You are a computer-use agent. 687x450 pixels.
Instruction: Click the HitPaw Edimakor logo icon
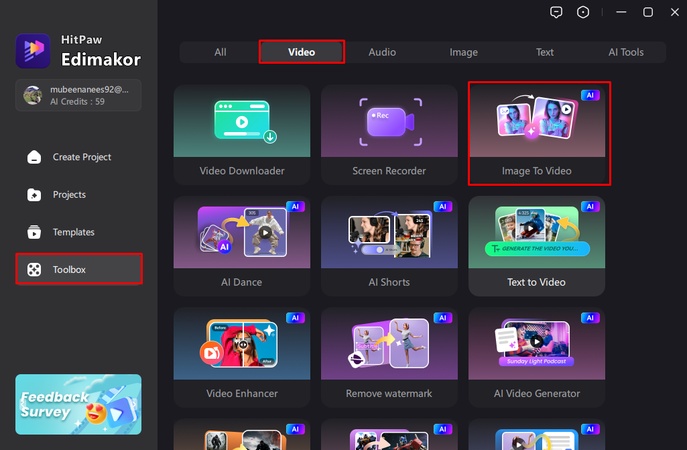point(33,50)
